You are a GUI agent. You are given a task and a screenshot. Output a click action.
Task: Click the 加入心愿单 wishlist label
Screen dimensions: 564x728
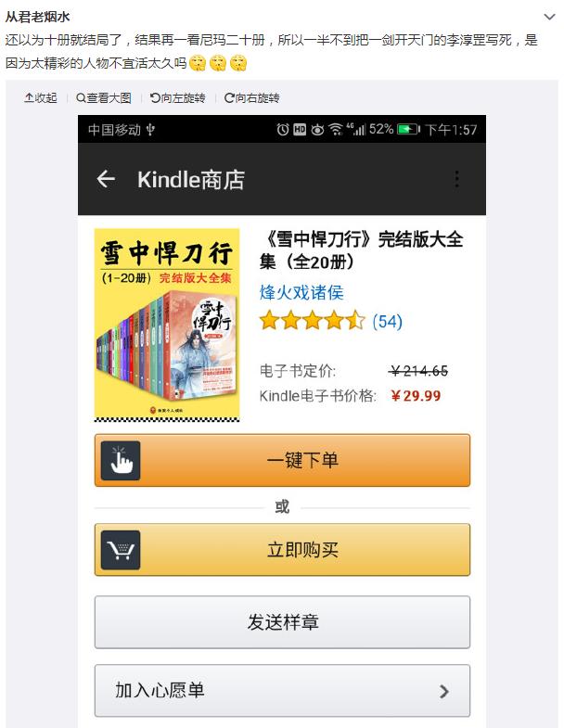(x=160, y=690)
